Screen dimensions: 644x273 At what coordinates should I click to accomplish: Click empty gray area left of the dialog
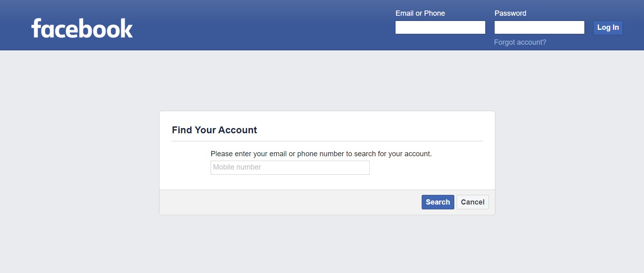coord(81,161)
